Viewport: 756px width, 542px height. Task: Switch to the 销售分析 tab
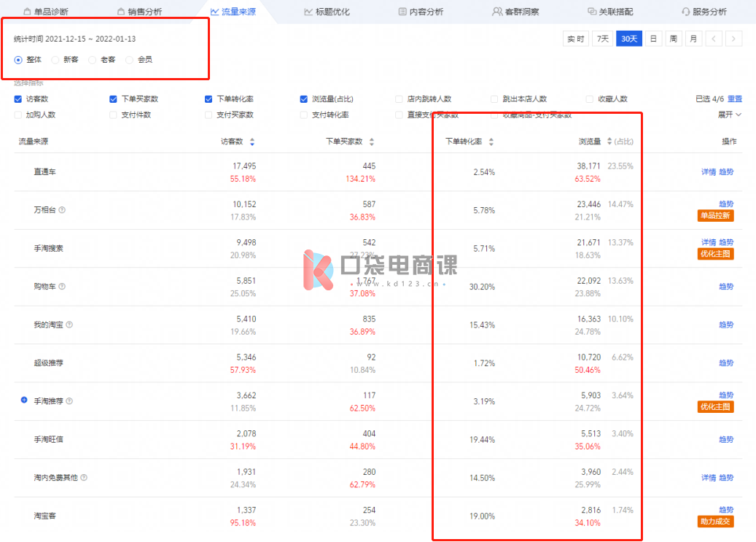tap(140, 12)
